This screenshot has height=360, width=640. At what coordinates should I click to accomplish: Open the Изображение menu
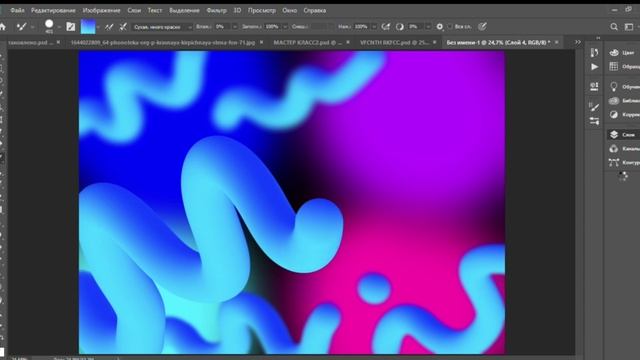(x=101, y=10)
